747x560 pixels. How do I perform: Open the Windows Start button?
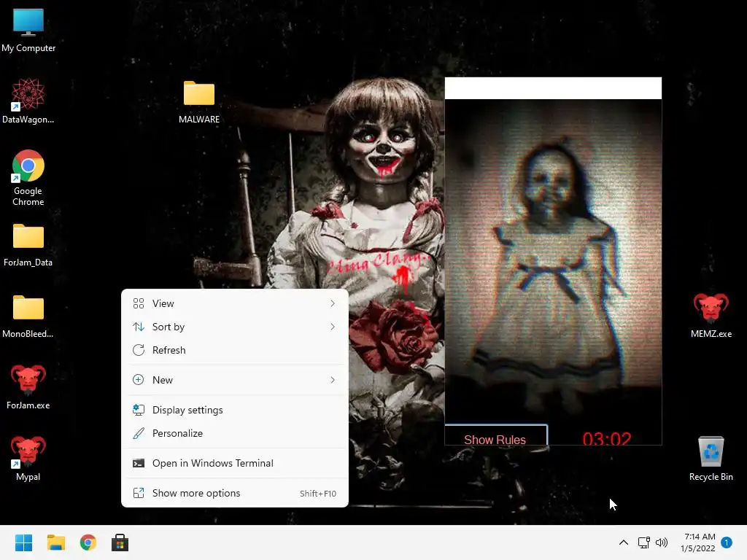(x=23, y=542)
